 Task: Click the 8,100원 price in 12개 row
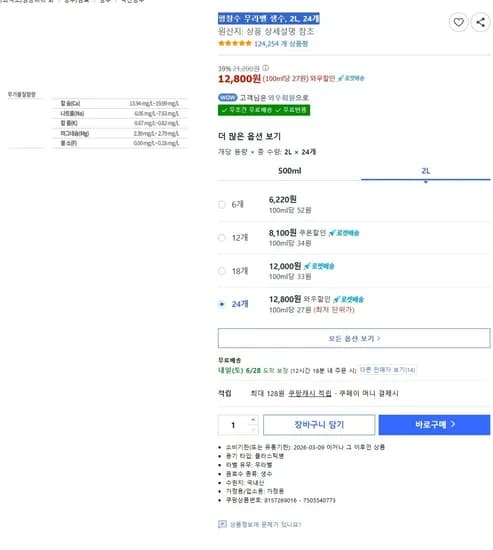282,233
